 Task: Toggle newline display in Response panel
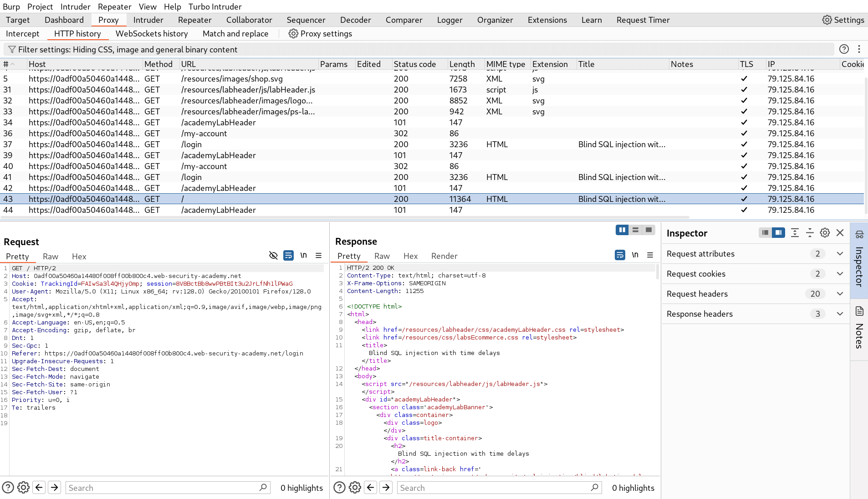(x=635, y=255)
